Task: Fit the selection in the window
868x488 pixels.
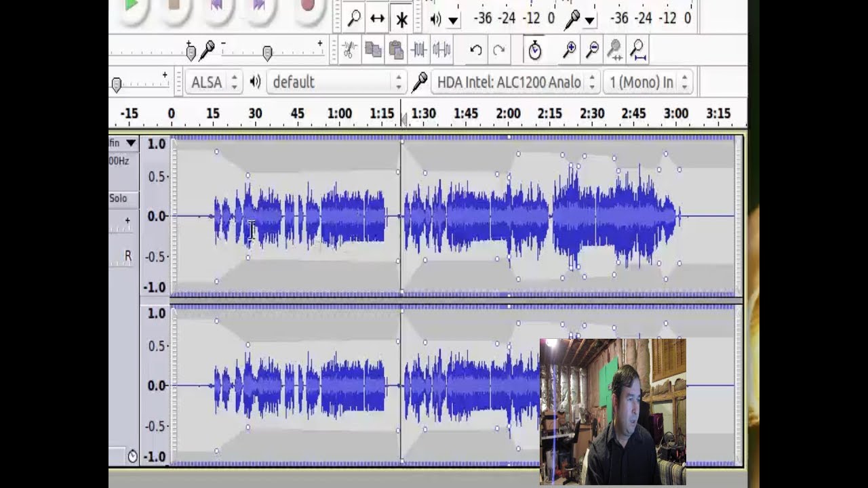Action: pyautogui.click(x=615, y=49)
